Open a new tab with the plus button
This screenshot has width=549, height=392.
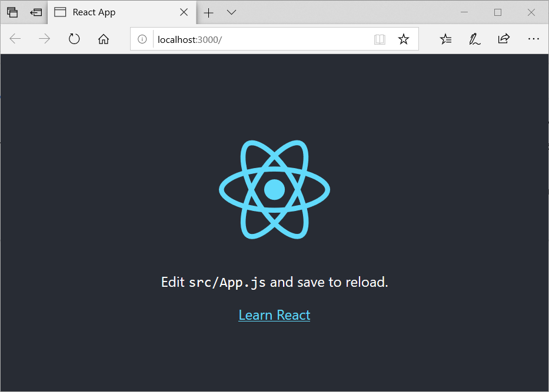pyautogui.click(x=208, y=12)
